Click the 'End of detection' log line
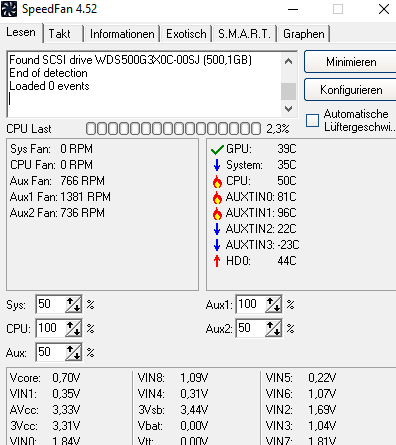This screenshot has width=396, height=445. [48, 73]
